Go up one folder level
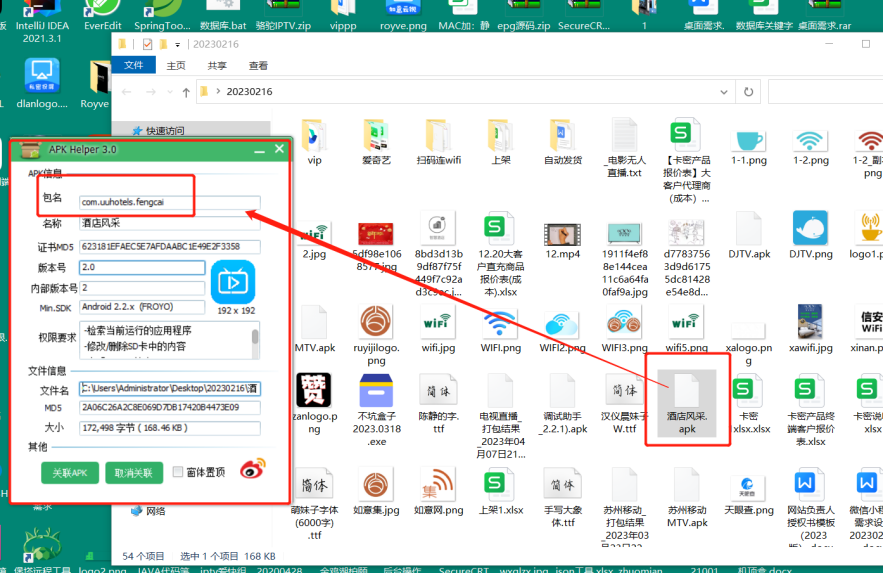 click(186, 92)
